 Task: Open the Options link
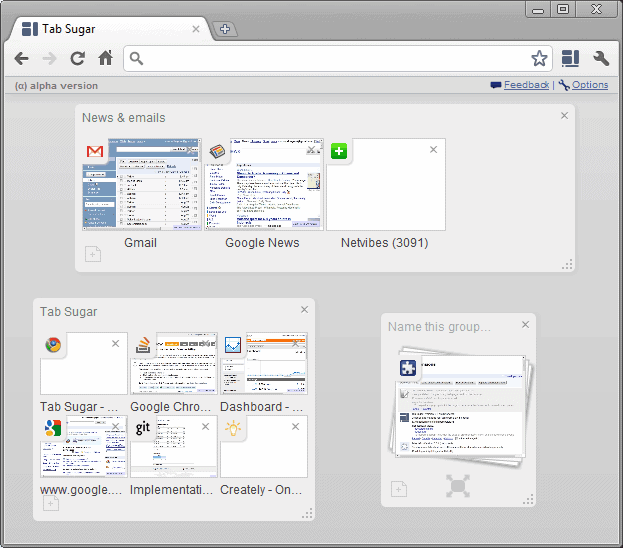pyautogui.click(x=589, y=85)
